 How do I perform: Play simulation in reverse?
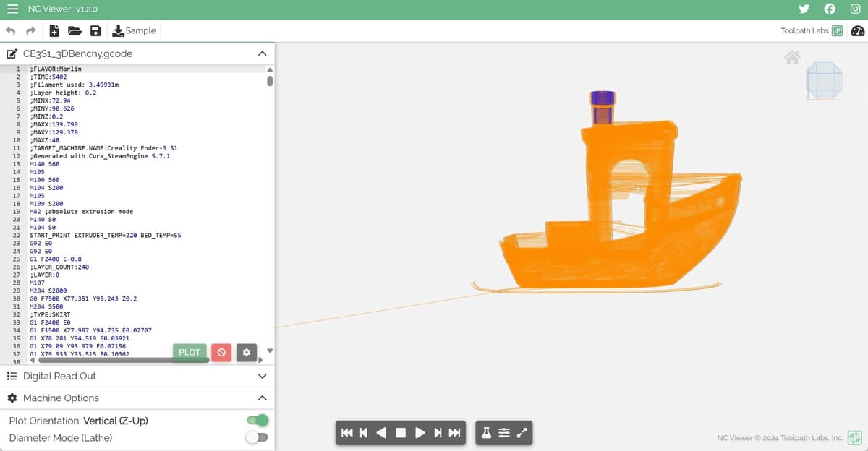[x=381, y=433]
